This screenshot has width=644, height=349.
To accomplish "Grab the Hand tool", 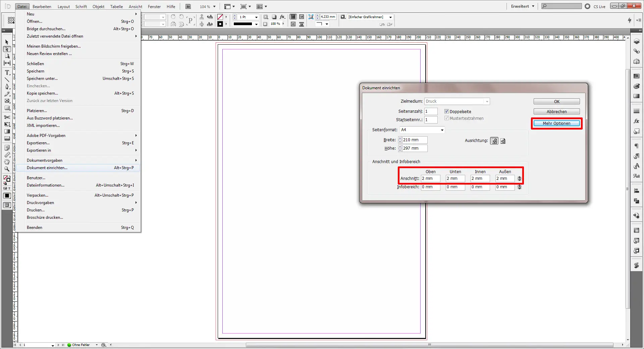I will click(7, 162).
